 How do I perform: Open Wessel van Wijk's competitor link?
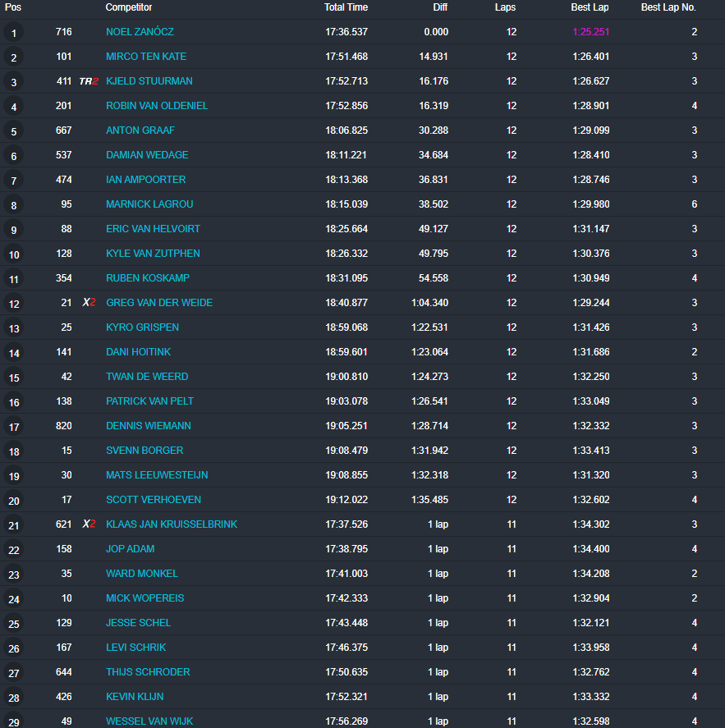click(150, 721)
